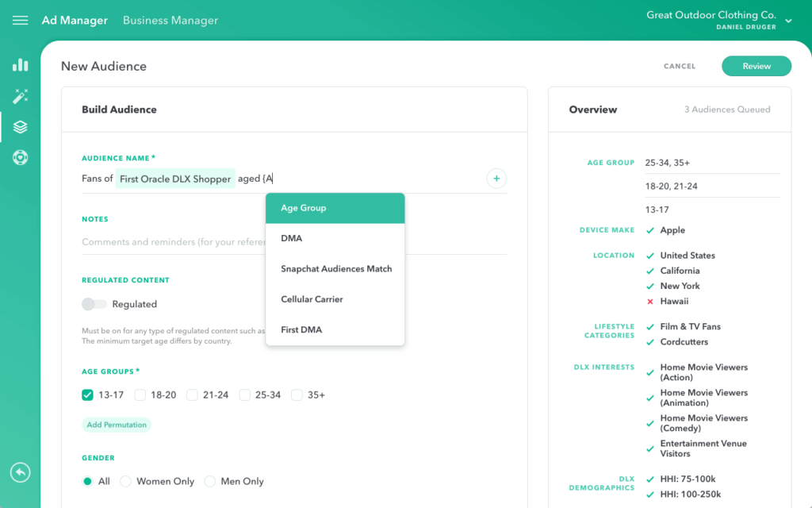Uncheck the 13-17 age group checkbox
Viewport: 812px width, 508px height.
coord(88,394)
